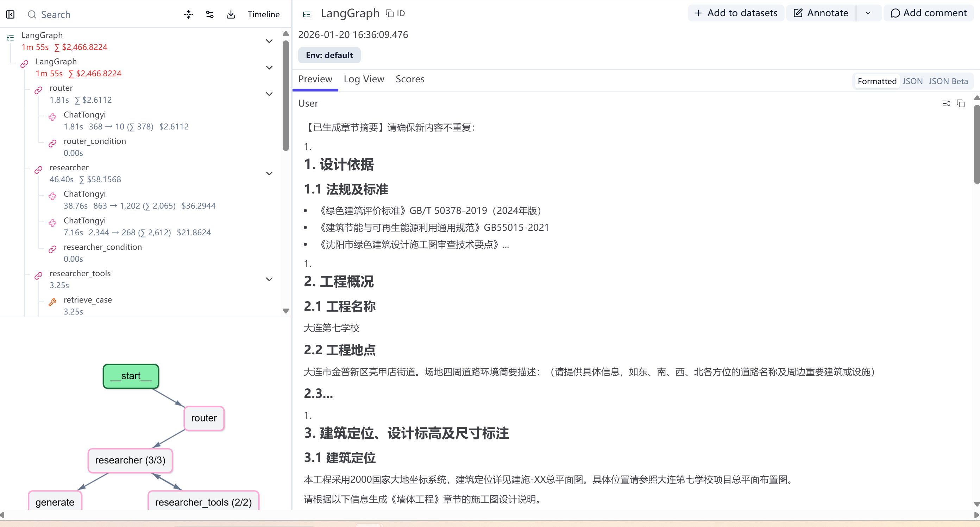Click the Add to datasets button

coord(736,13)
